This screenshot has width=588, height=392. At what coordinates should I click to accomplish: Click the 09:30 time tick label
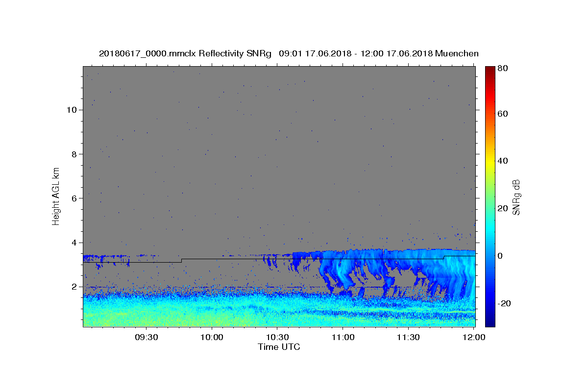[x=146, y=338]
